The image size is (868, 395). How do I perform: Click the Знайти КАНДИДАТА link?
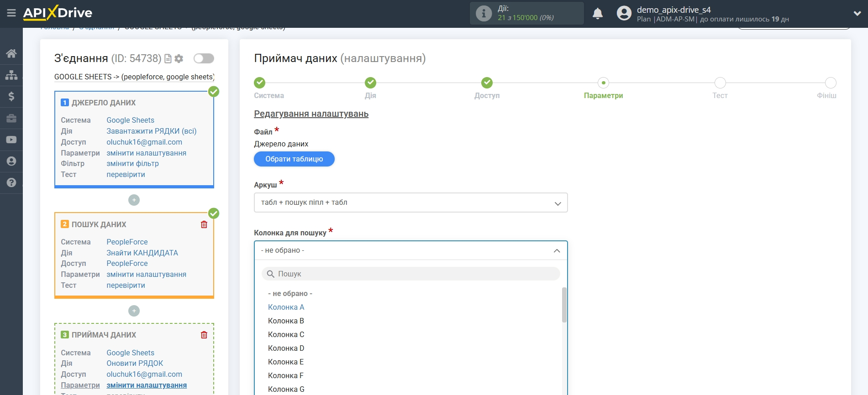(142, 253)
